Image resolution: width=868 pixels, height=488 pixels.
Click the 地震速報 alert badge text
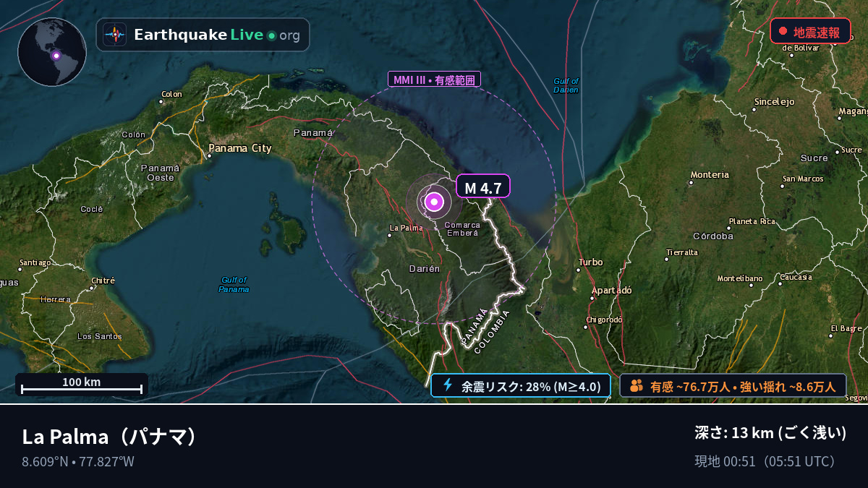coord(817,32)
